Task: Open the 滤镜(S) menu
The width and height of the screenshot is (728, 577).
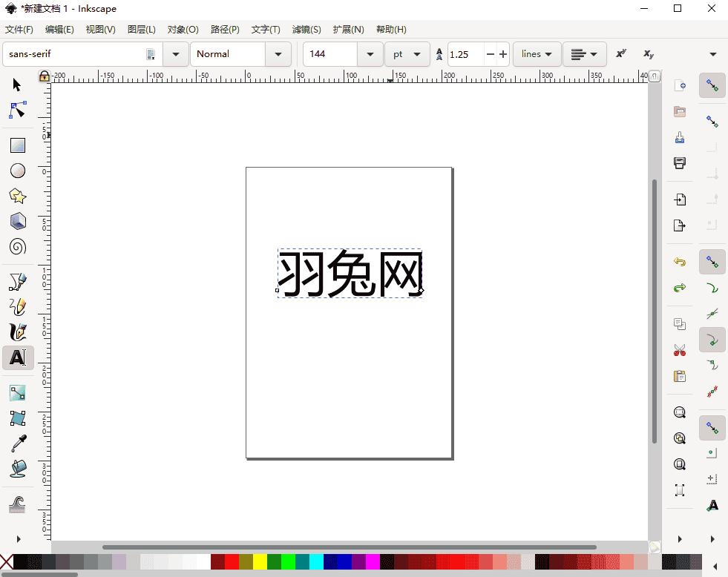Action: coord(306,30)
